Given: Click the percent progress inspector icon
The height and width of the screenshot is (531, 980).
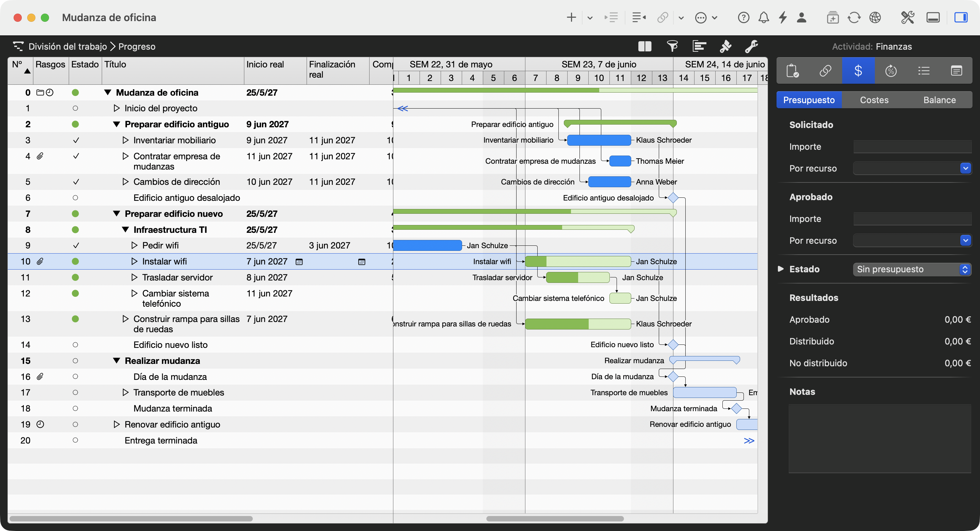Looking at the screenshot, I should click(x=891, y=71).
